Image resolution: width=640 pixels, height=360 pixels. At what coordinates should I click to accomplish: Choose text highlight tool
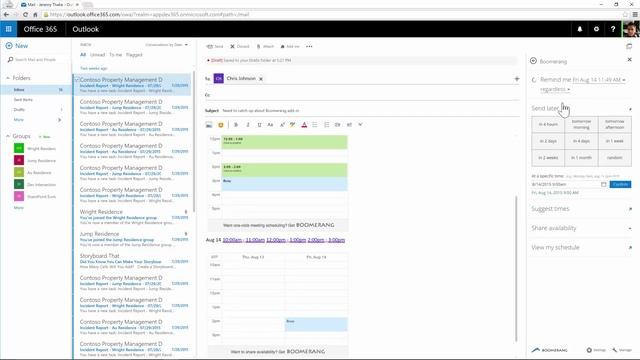pyautogui.click(x=293, y=125)
